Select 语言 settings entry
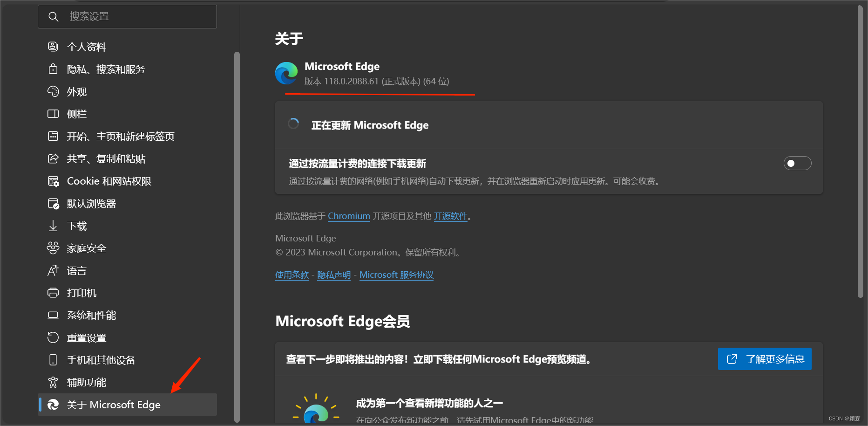 127,270
